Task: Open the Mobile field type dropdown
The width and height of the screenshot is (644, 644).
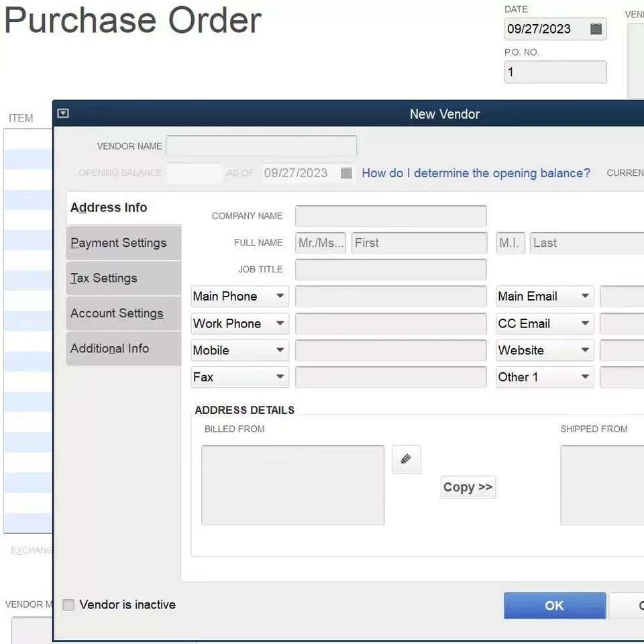Action: click(280, 350)
